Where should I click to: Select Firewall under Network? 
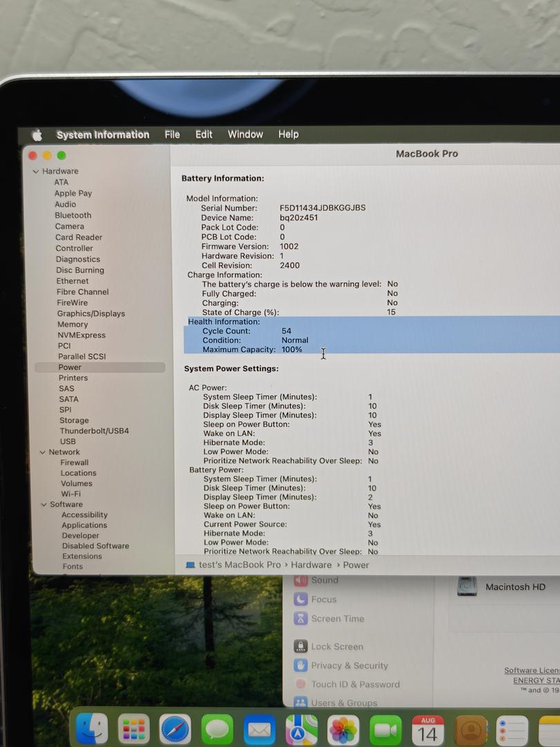click(x=74, y=463)
